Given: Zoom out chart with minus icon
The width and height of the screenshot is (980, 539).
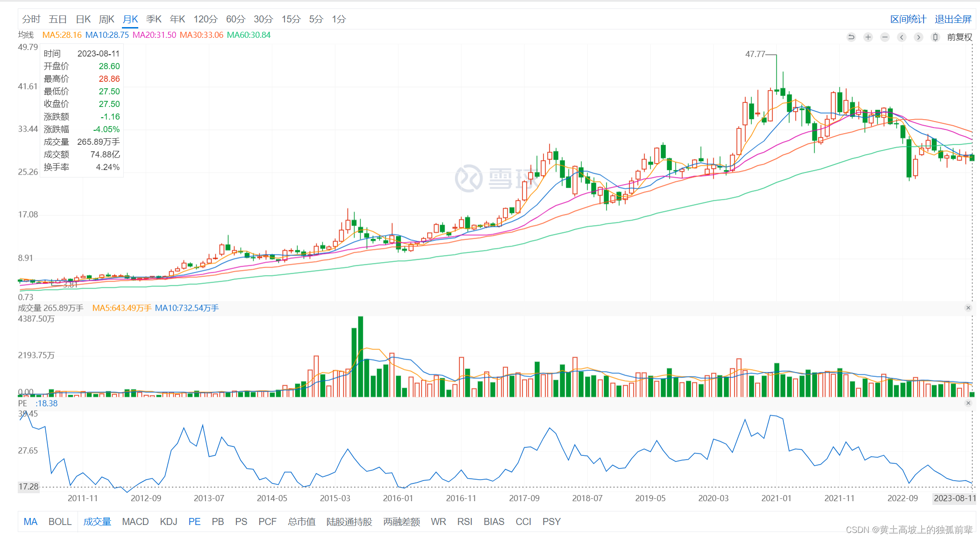Looking at the screenshot, I should (885, 37).
